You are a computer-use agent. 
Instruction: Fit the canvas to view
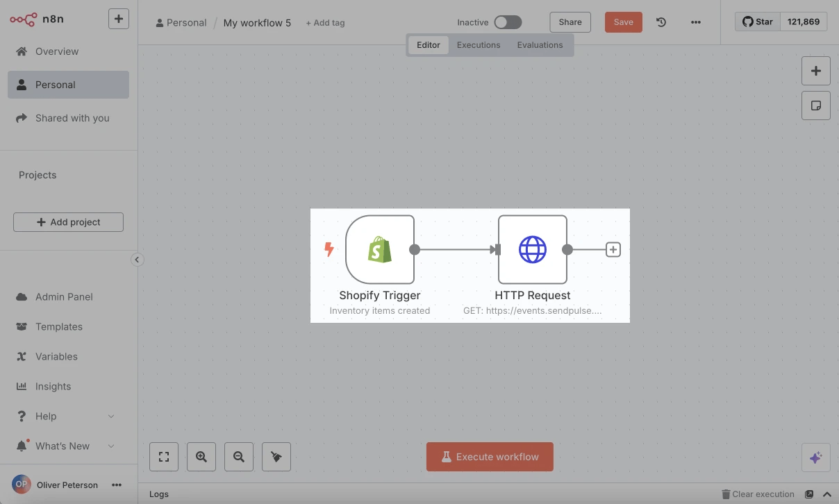click(x=164, y=457)
